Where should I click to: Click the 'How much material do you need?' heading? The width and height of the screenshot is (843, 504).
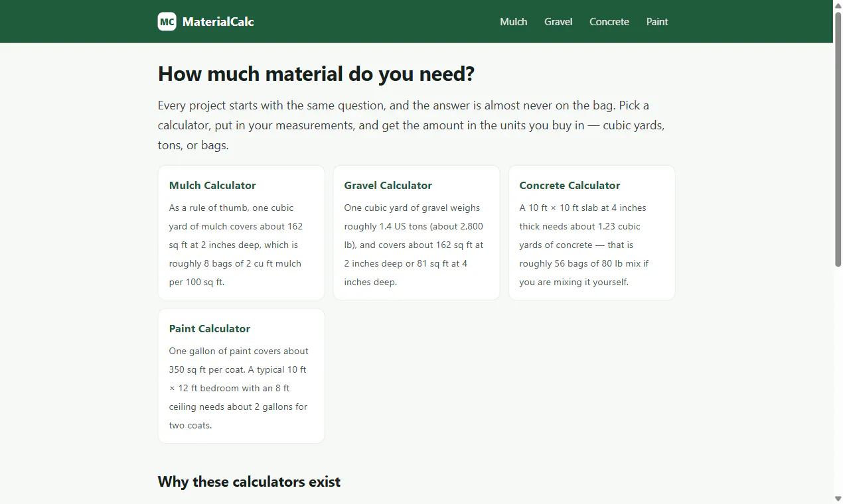[316, 74]
